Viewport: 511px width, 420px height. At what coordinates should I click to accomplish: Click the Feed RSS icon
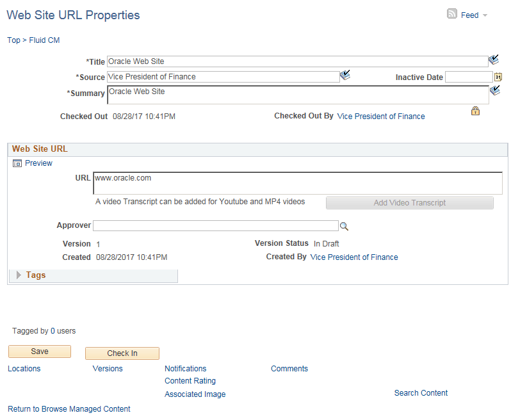(452, 14)
